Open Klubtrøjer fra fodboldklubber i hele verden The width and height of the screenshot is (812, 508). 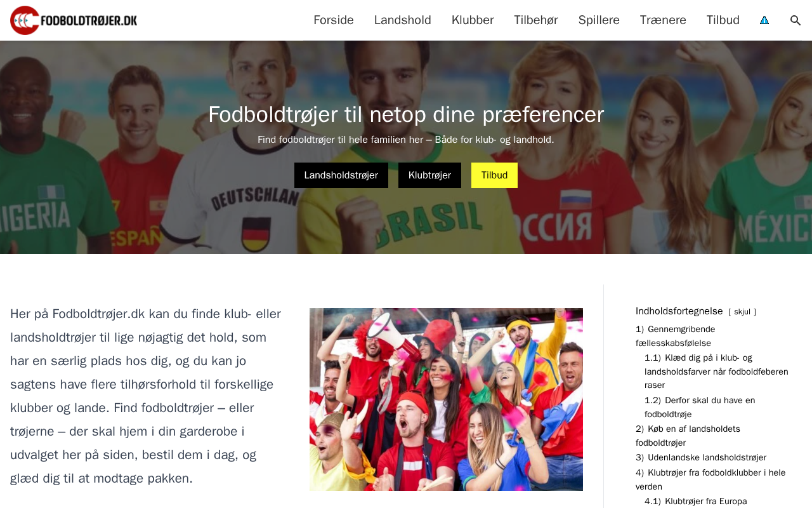pos(710,479)
